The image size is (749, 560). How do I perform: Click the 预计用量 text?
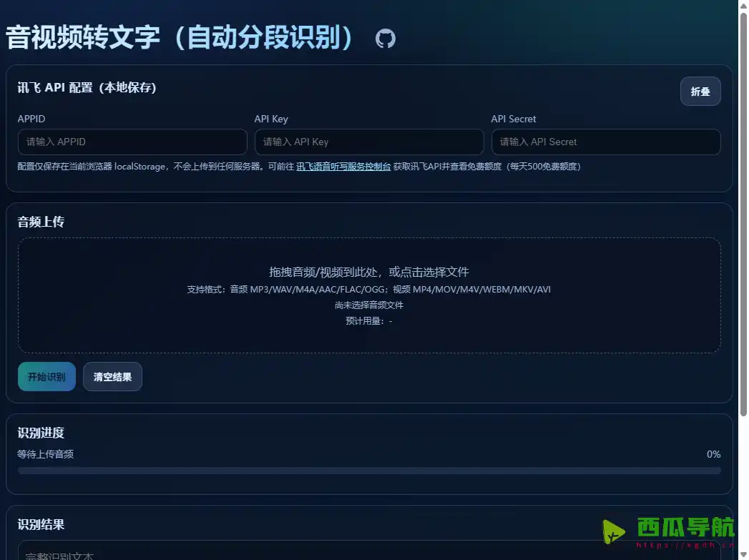[x=368, y=321]
